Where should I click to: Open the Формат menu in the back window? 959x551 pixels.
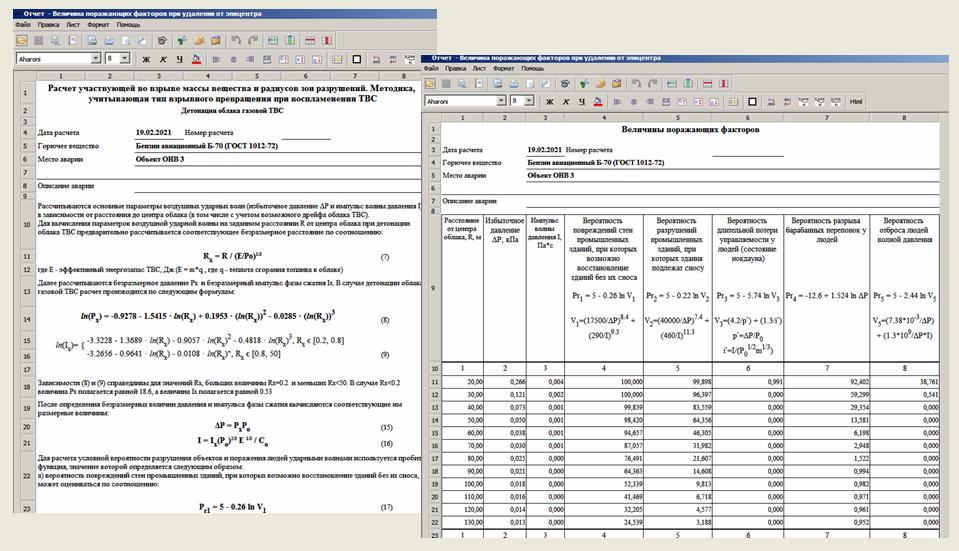[98, 24]
